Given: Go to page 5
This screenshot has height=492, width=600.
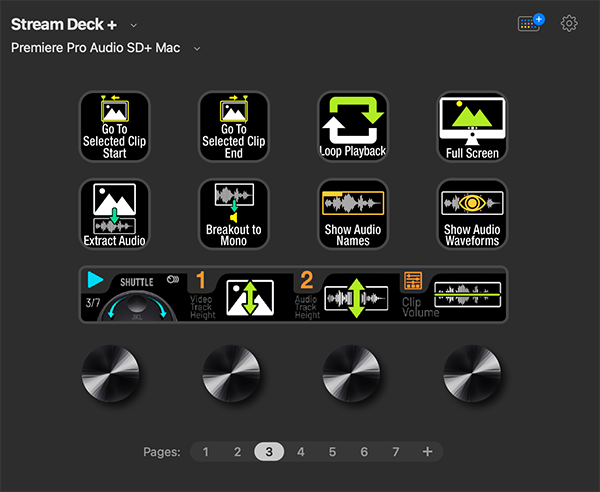Looking at the screenshot, I should [x=333, y=452].
